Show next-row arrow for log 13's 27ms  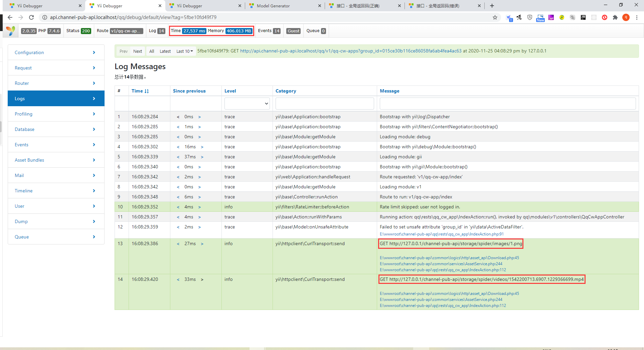202,244
